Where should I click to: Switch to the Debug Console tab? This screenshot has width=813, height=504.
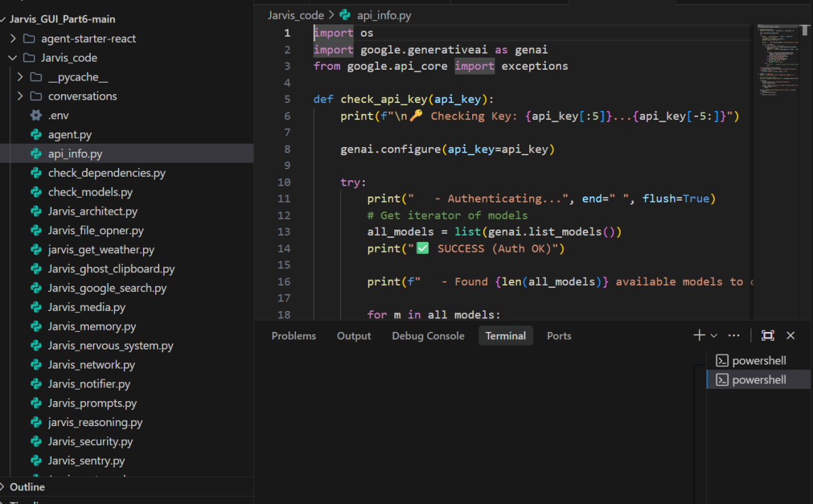428,336
